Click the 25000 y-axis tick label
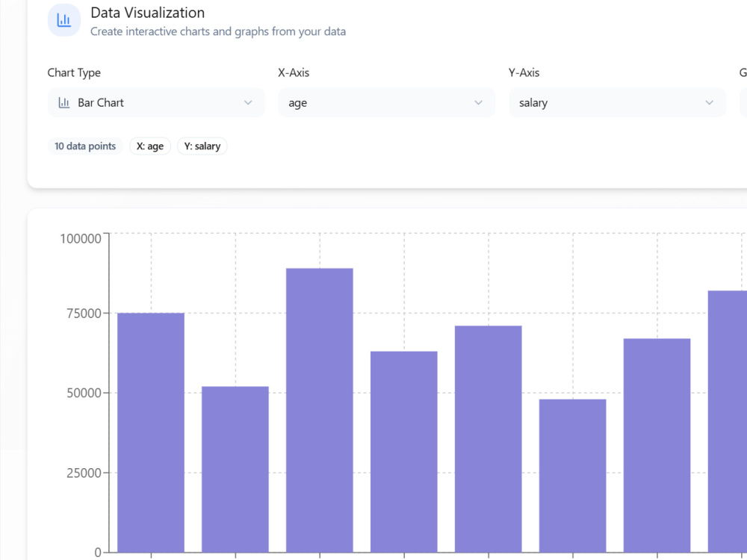Image resolution: width=747 pixels, height=560 pixels. [84, 473]
